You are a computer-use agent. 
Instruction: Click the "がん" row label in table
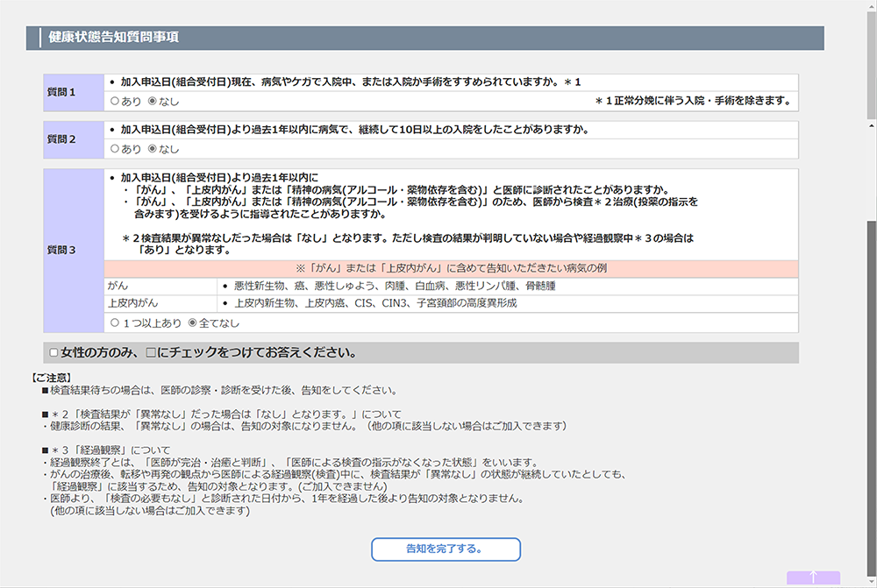[118, 287]
